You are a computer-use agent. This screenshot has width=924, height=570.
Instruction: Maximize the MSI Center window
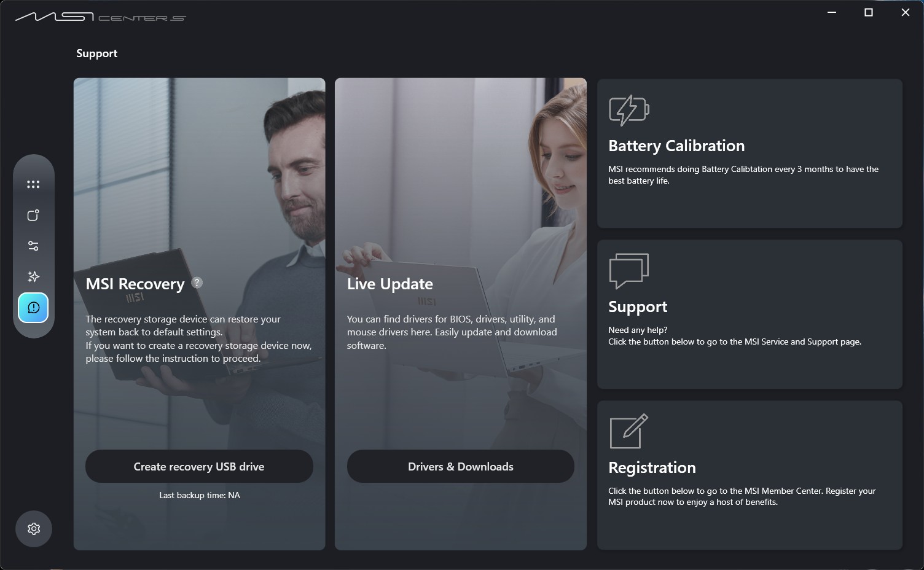869,12
